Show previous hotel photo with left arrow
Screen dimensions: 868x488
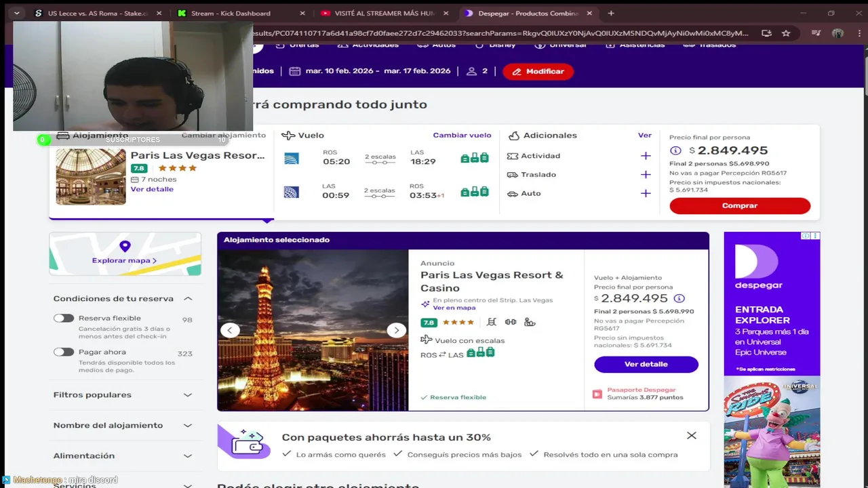pos(230,330)
